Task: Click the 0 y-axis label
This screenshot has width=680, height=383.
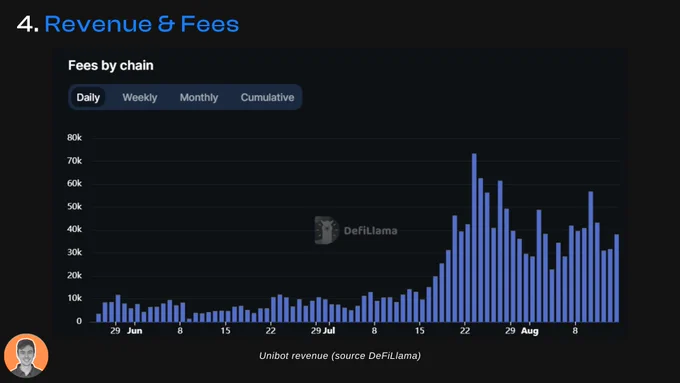Action: point(79,321)
